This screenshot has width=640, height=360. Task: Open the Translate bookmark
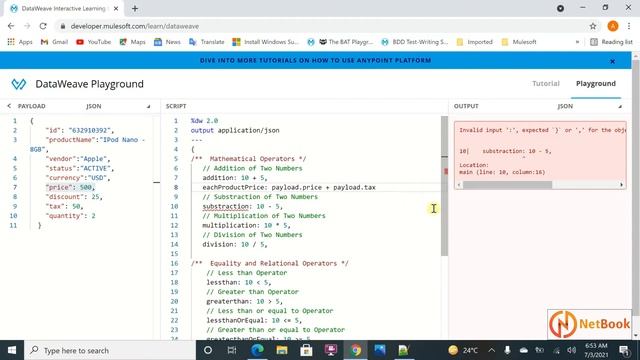click(207, 42)
